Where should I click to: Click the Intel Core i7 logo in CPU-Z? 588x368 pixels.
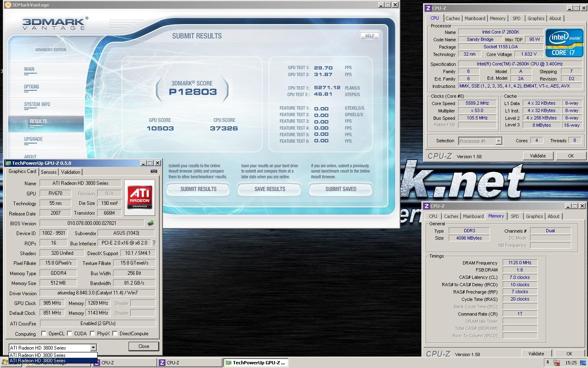(564, 43)
